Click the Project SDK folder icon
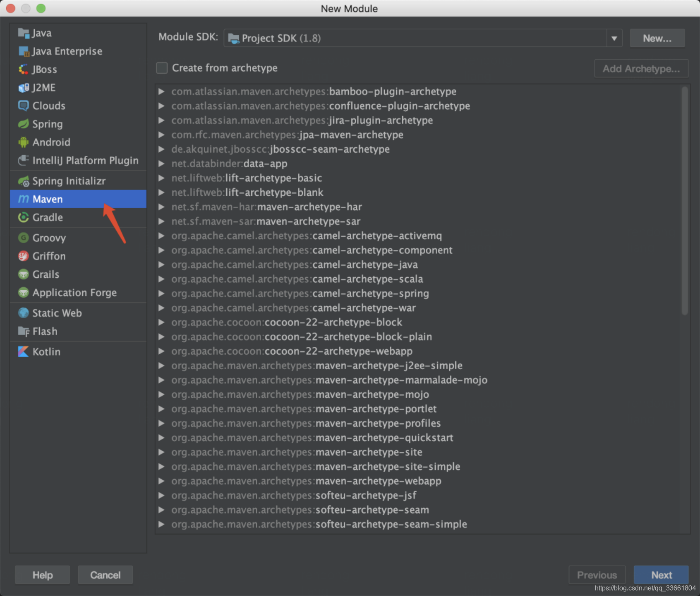Viewport: 700px width, 596px height. [234, 38]
